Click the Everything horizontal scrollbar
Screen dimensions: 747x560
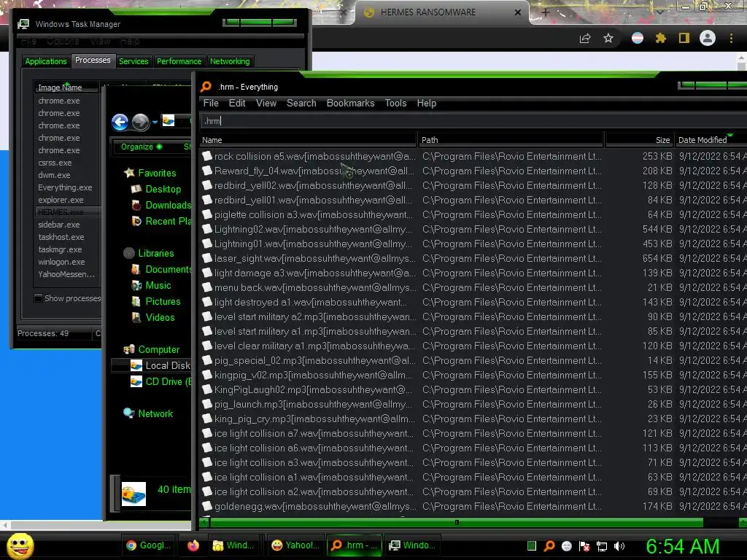click(457, 522)
